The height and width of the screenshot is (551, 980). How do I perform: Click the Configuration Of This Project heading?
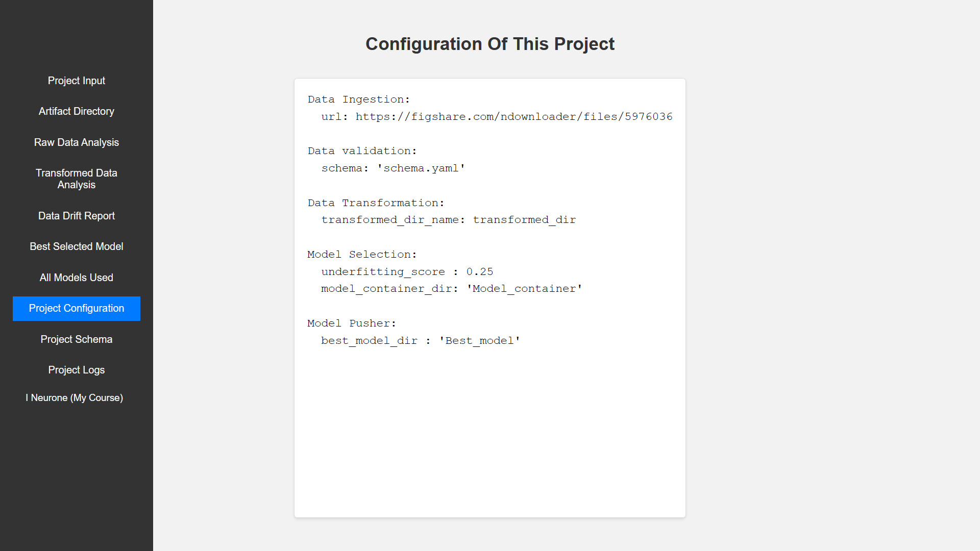pyautogui.click(x=489, y=44)
